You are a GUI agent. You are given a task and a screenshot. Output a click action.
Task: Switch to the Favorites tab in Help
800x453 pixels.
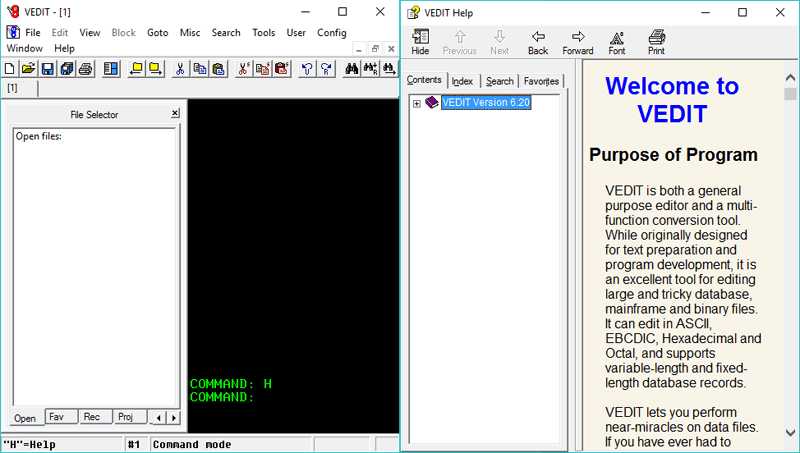541,81
